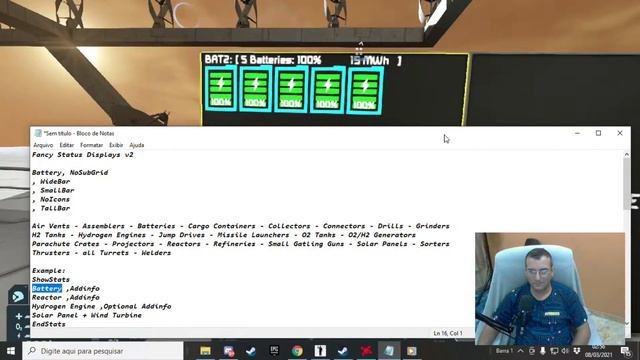The image size is (640, 360).
Task: Click the 'Reactor ,Addinfo' line
Action: [66, 298]
